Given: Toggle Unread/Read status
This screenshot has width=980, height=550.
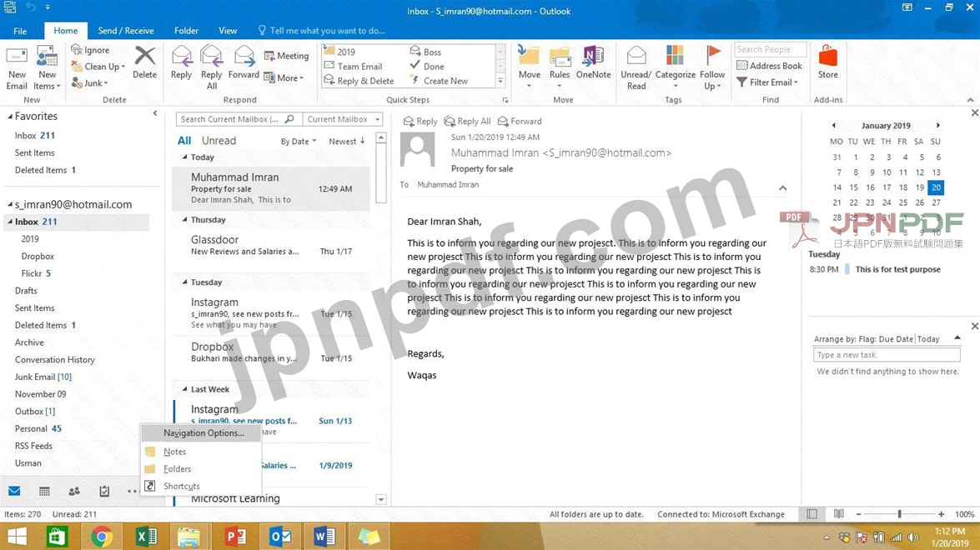Looking at the screenshot, I should [x=636, y=68].
